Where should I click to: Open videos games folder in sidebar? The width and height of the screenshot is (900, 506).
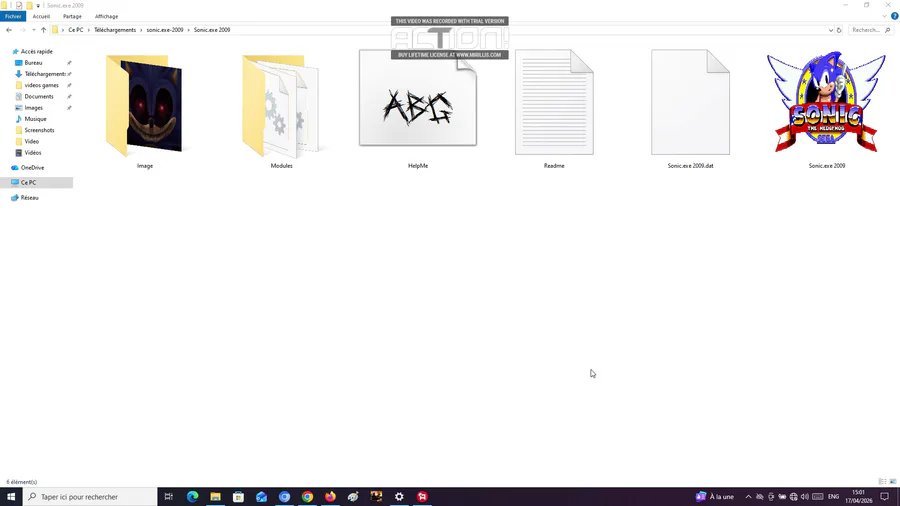pos(41,85)
